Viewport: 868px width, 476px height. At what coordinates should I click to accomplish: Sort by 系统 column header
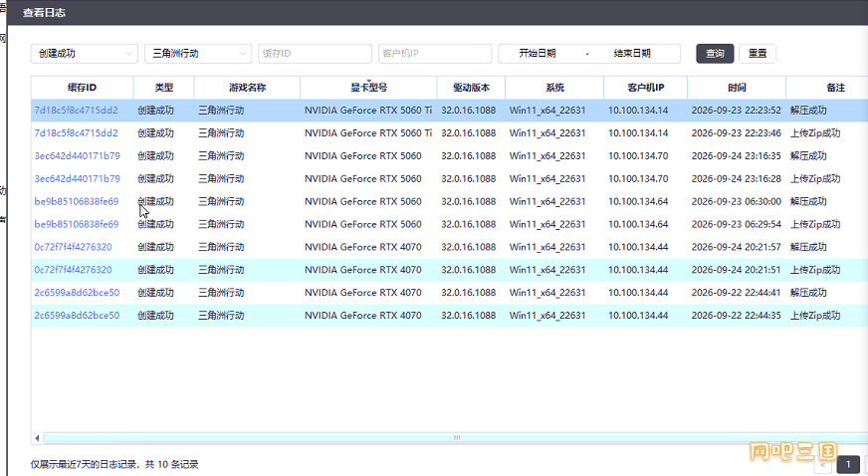click(x=554, y=88)
